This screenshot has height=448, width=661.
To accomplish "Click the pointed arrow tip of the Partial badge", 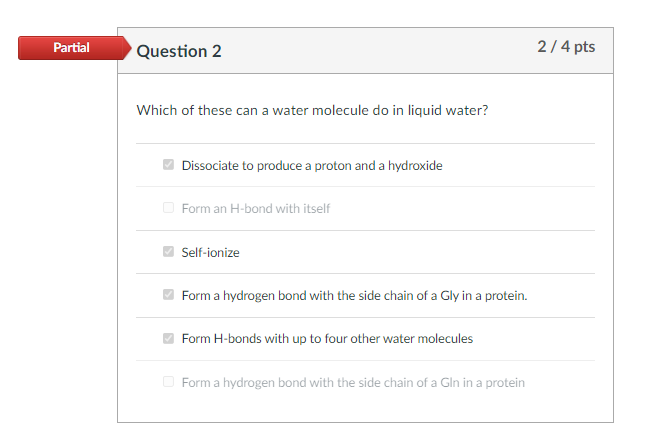I will point(127,48).
